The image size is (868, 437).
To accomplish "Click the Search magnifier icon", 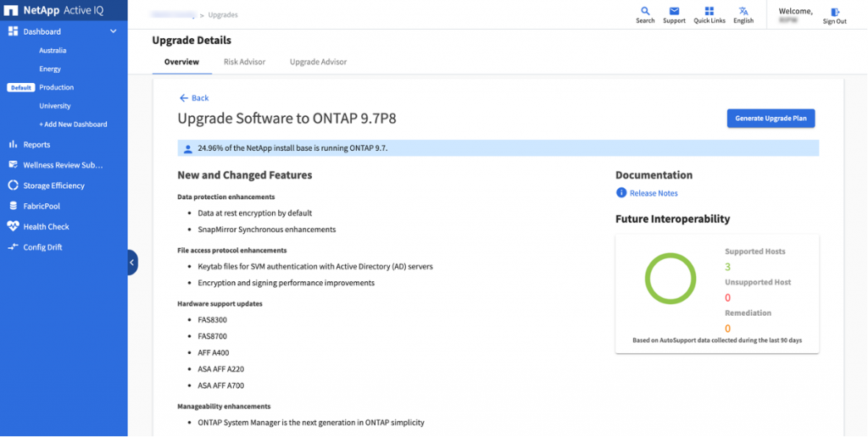I will [645, 11].
